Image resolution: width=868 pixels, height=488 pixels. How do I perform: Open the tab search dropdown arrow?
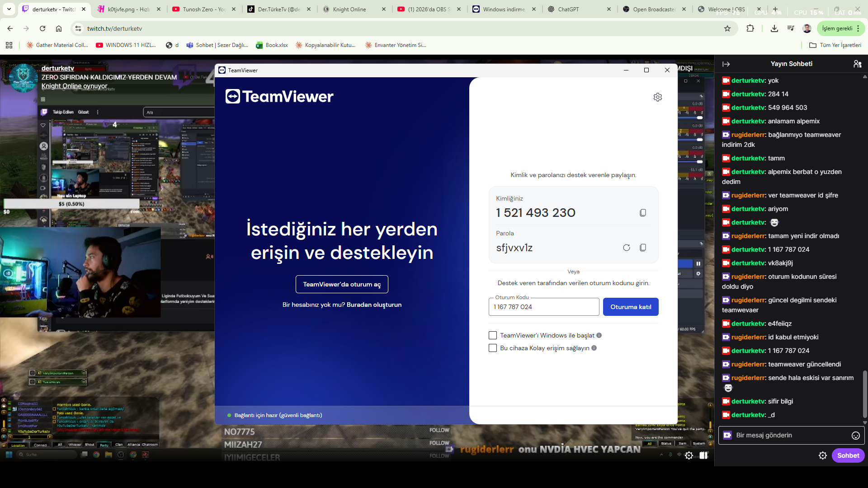coord(9,9)
